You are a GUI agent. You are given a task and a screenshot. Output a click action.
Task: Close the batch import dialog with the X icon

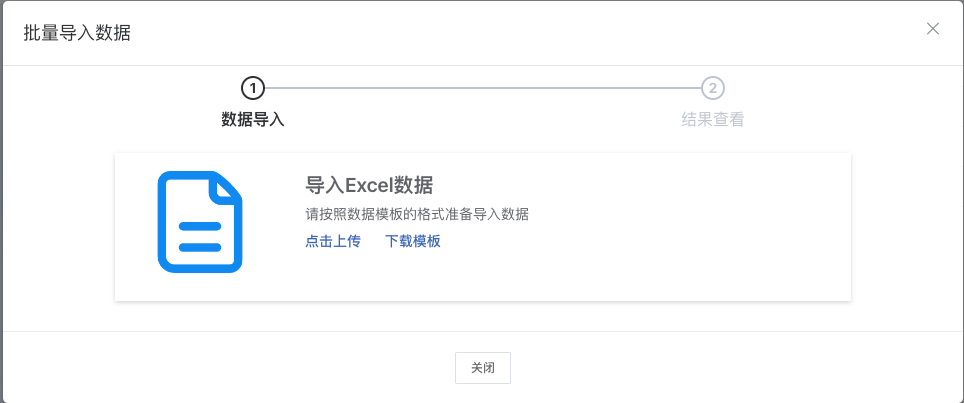(933, 29)
